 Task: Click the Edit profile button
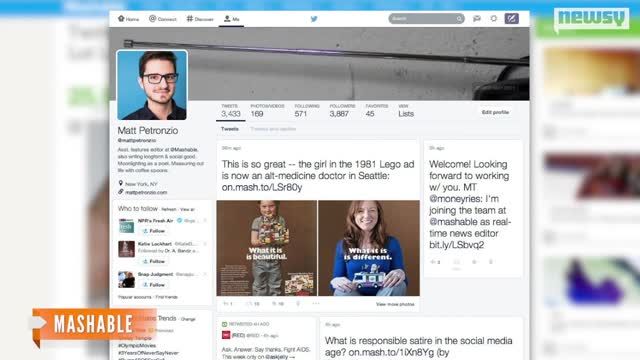pos(495,112)
